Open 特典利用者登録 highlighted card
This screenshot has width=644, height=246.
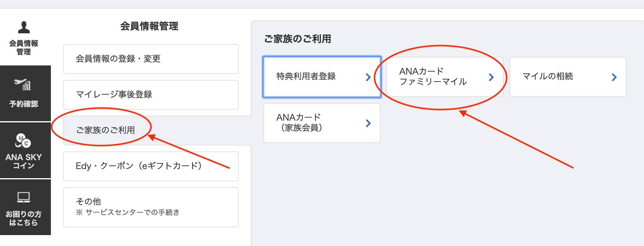[322, 77]
